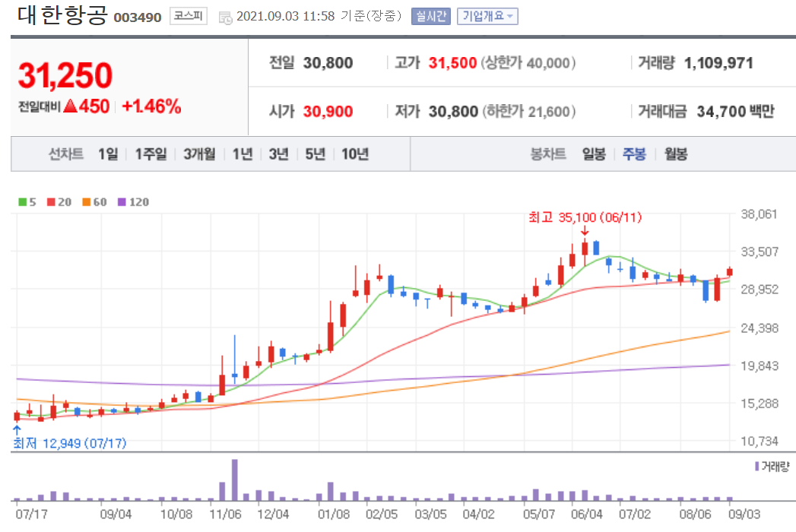This screenshot has width=796, height=532.
Task: Open the 기업개요 dropdown
Action: click(487, 16)
